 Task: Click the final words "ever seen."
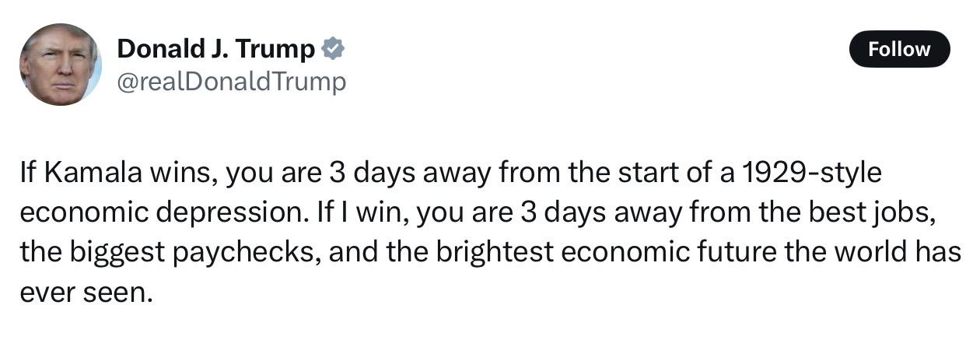(x=82, y=293)
